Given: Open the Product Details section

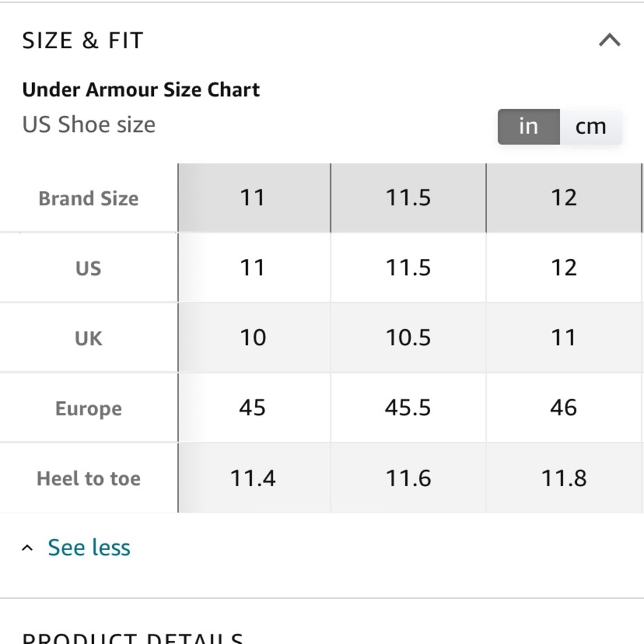Looking at the screenshot, I should [x=133, y=638].
